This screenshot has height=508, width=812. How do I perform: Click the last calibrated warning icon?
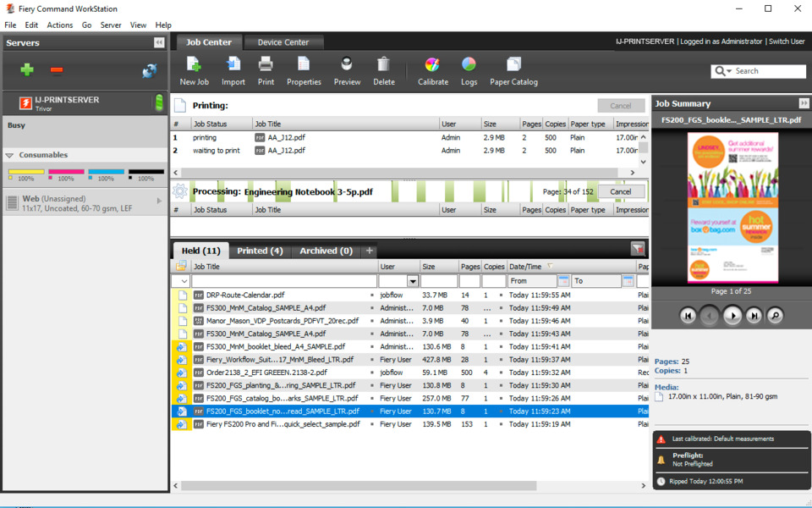point(661,439)
